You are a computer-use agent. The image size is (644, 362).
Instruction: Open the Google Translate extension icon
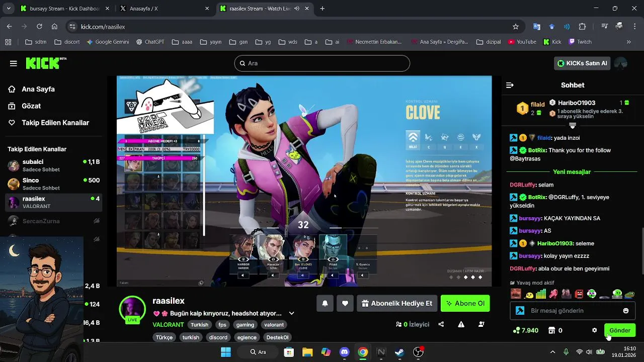pyautogui.click(x=537, y=27)
